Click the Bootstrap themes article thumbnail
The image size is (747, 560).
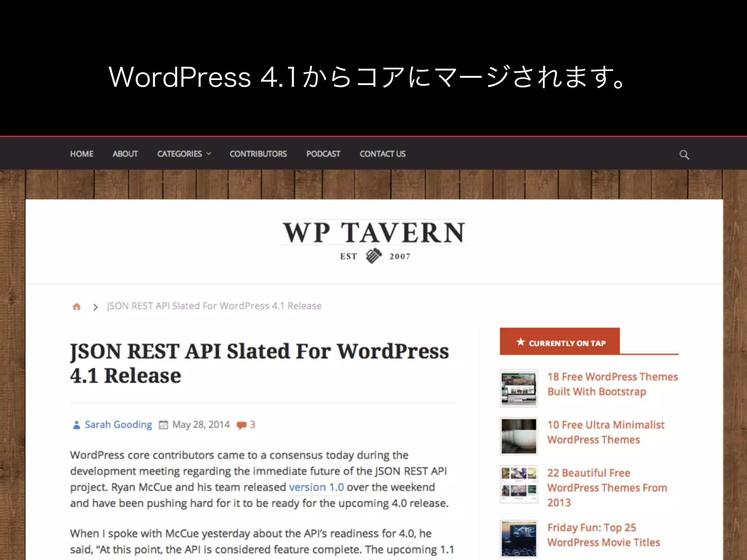click(519, 388)
